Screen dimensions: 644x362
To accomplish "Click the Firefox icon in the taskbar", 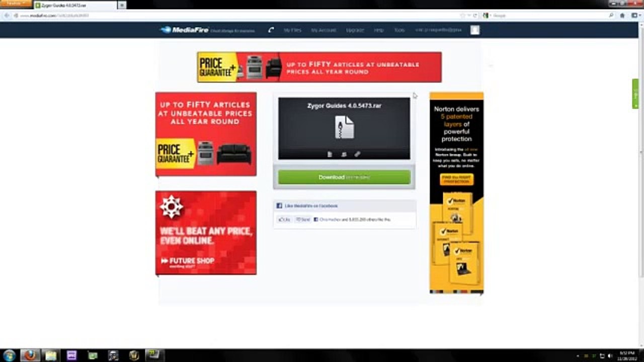I will (x=30, y=355).
